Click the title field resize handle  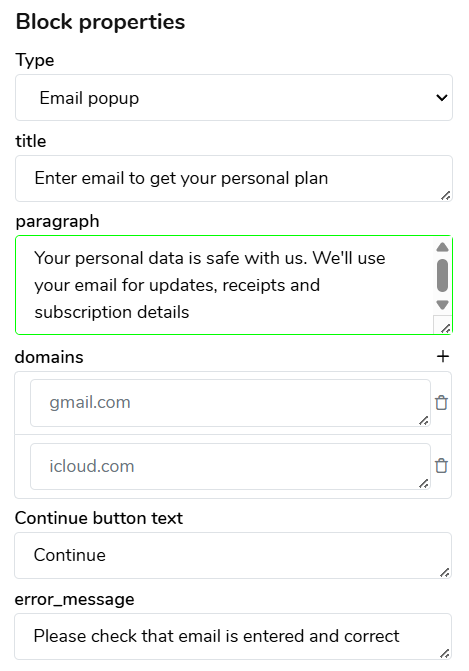point(445,196)
